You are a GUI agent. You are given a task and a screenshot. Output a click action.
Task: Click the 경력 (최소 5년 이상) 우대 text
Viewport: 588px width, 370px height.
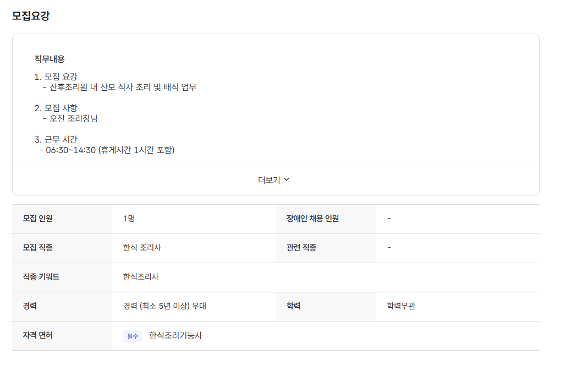pos(164,306)
